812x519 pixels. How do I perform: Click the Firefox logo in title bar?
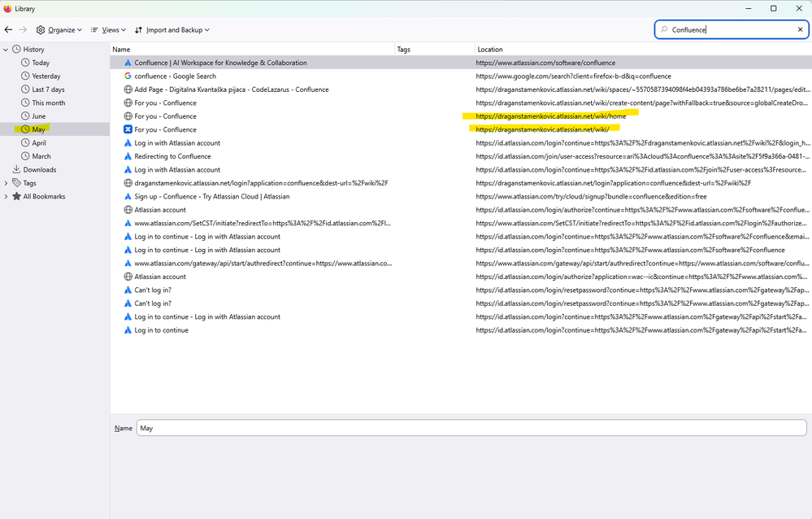tap(7, 8)
